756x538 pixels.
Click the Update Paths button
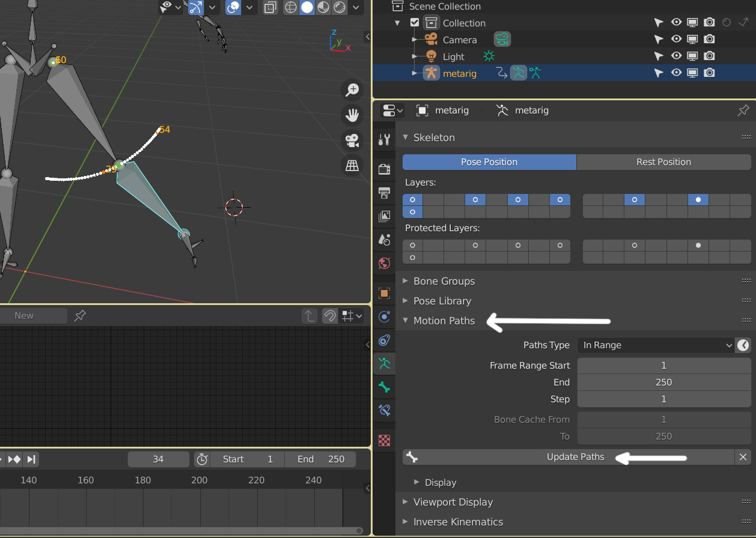tap(569, 457)
